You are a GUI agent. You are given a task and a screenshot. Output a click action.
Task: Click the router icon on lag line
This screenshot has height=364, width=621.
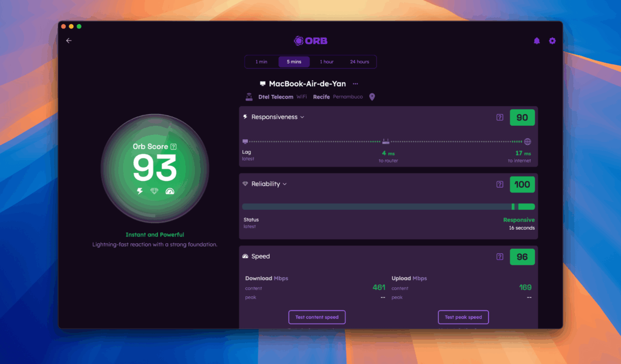pos(386,141)
